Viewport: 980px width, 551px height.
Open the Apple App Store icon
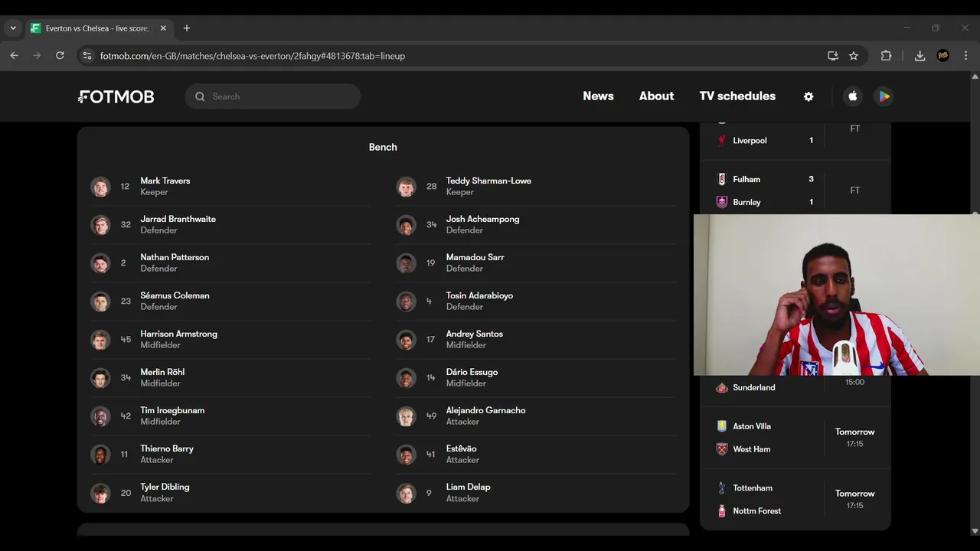[x=853, y=96]
